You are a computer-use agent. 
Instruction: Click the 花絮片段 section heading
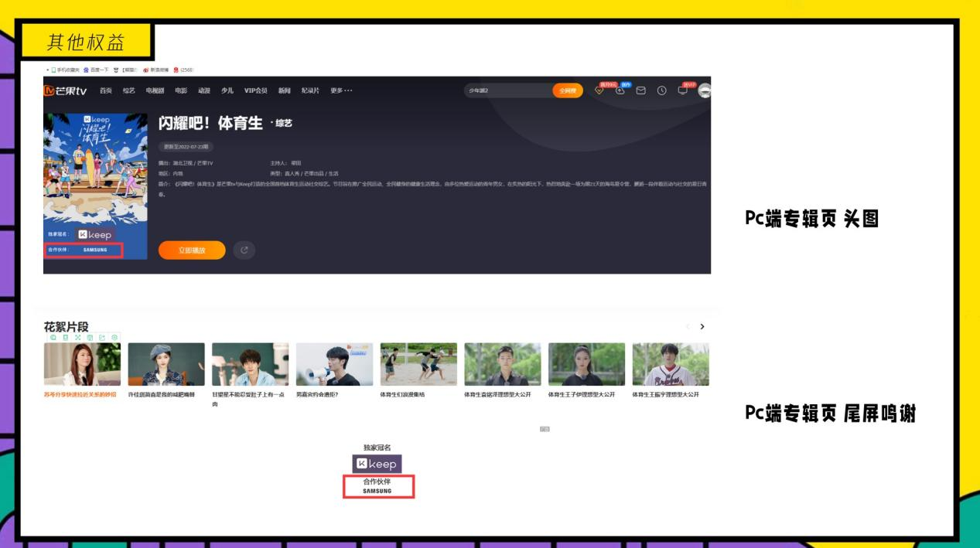(x=67, y=328)
